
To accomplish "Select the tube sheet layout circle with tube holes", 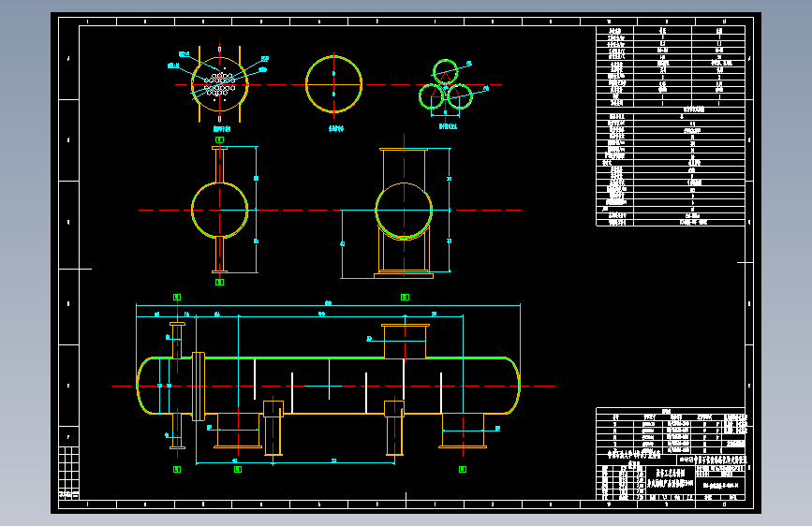I will pyautogui.click(x=219, y=84).
